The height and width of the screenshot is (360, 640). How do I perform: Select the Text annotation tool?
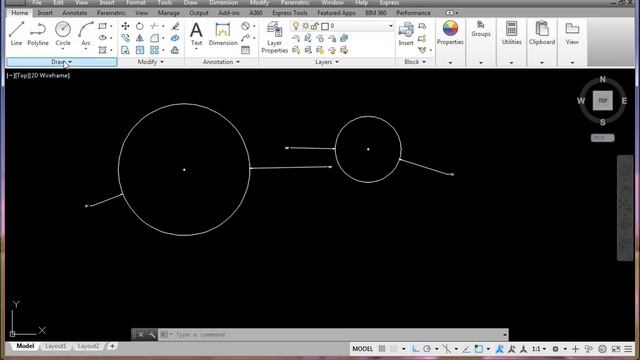point(196,34)
